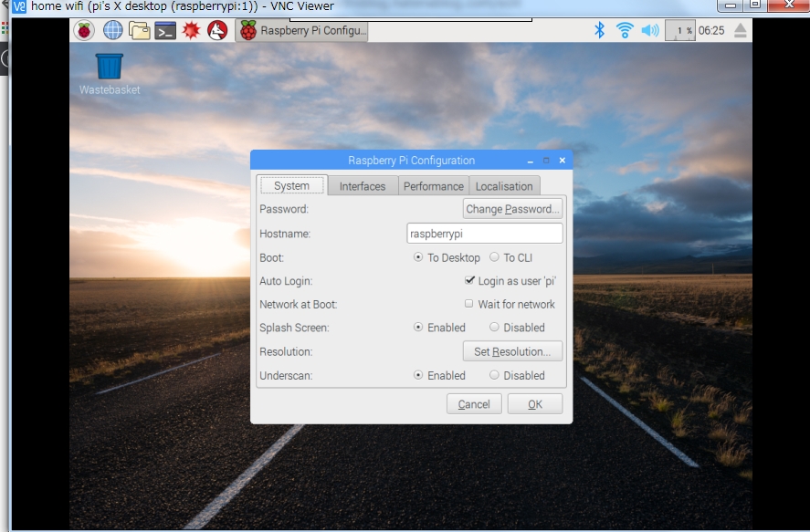Click the Set Resolution button
The height and width of the screenshot is (532, 810).
(512, 351)
